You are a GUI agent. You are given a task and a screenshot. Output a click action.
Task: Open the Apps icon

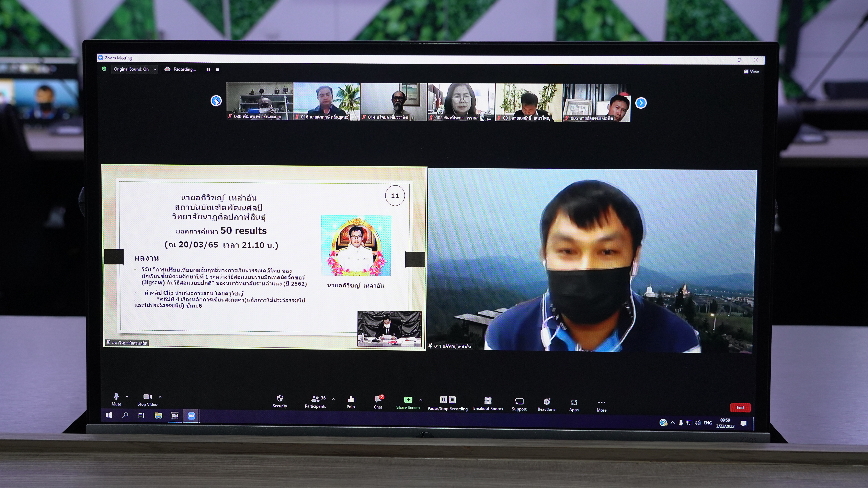pos(574,402)
